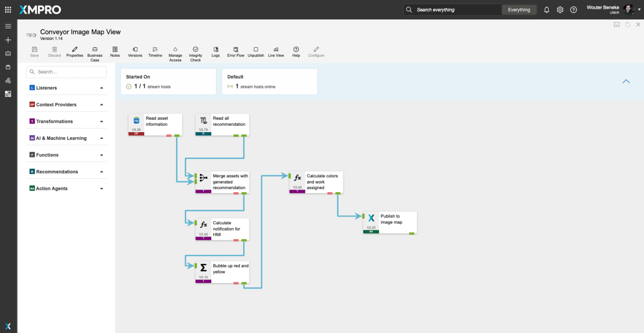644x333 pixels.
Task: Open the Properties toolbar item
Action: [75, 49]
